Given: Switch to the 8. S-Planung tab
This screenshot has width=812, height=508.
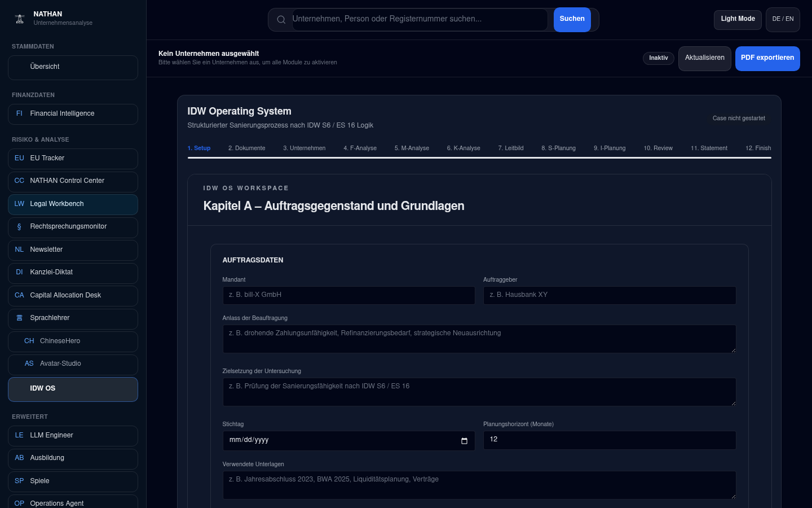Looking at the screenshot, I should click(x=559, y=148).
